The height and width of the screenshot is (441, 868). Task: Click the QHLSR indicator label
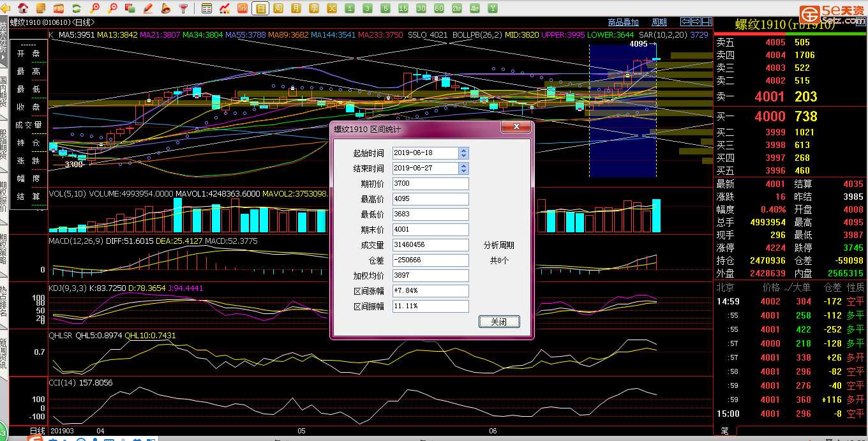(61, 336)
